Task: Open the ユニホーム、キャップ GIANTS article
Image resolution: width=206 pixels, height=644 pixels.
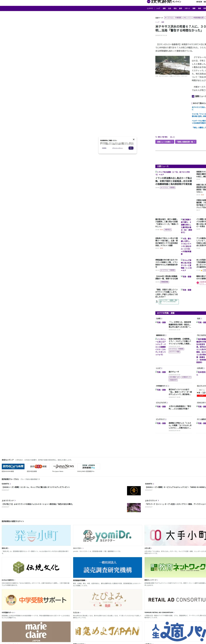Action: click(x=36, y=487)
